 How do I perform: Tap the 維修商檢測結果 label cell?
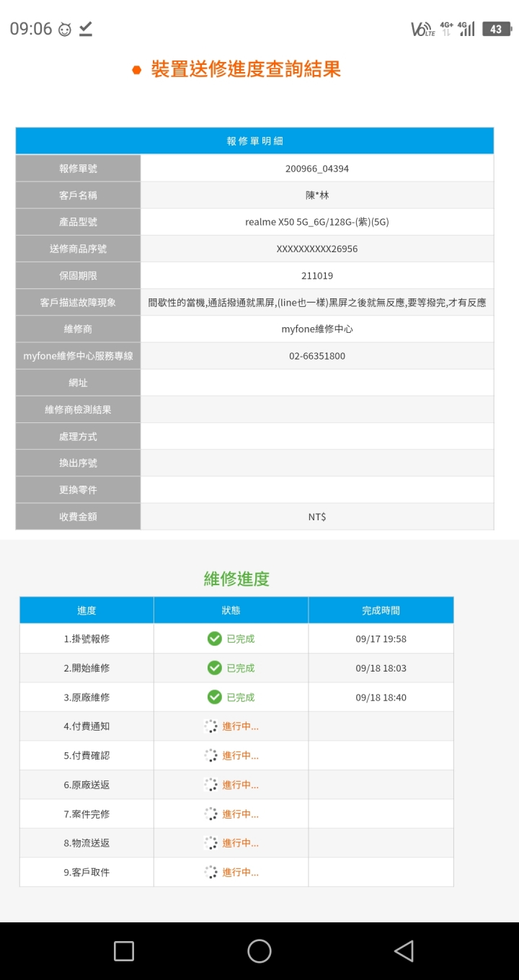[78, 409]
